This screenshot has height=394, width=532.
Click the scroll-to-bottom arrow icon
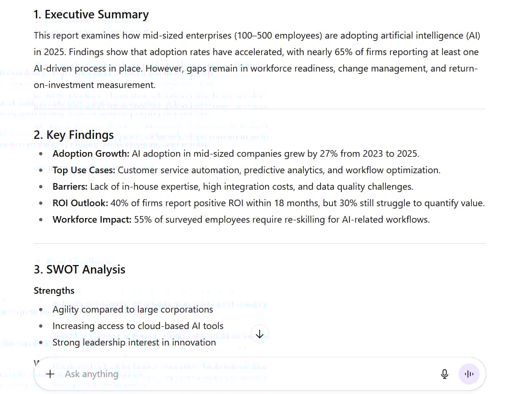259,334
